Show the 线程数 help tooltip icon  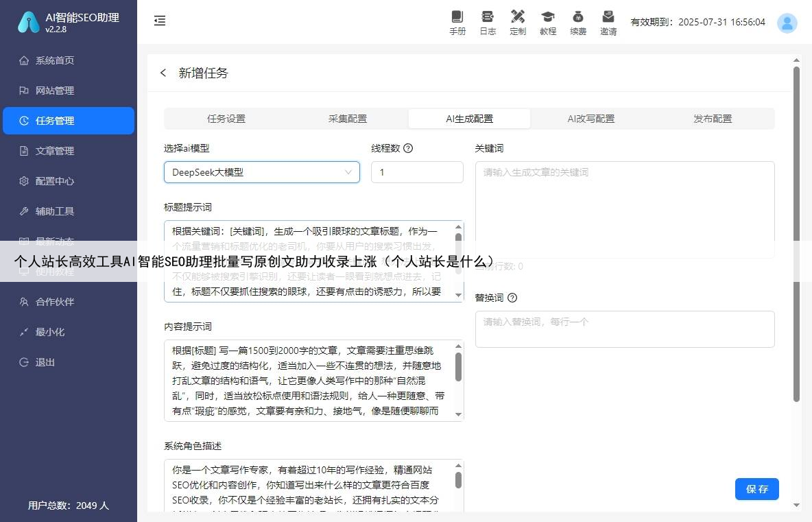click(x=408, y=148)
